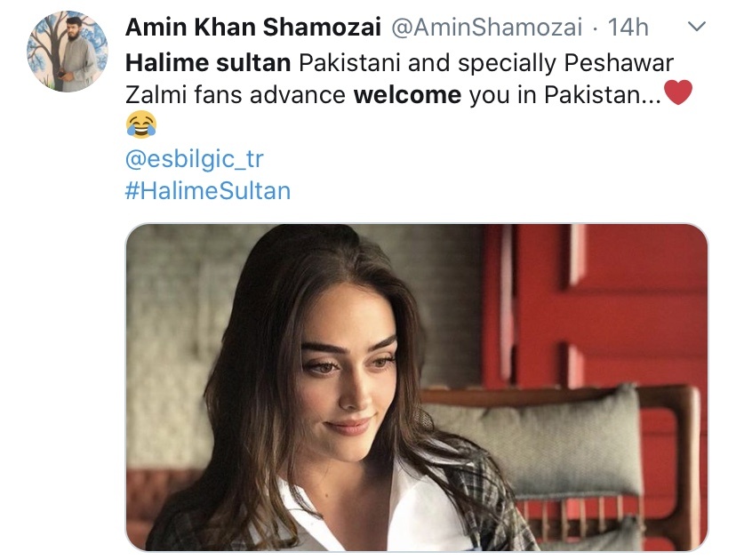Open the @esbilgic_tr mention
The width and height of the screenshot is (736, 560).
[x=195, y=159]
